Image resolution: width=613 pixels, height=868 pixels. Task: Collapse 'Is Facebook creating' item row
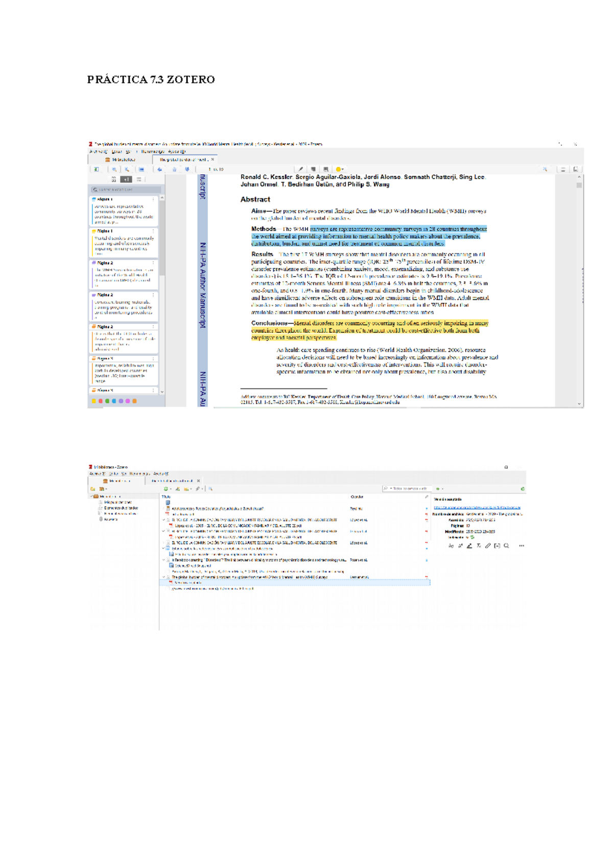click(x=164, y=560)
